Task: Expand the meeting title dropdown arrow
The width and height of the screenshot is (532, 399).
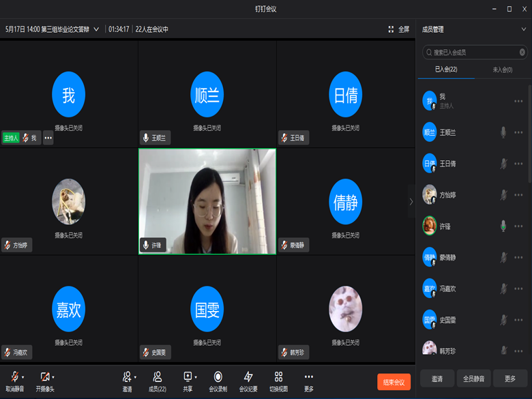Action: point(96,29)
